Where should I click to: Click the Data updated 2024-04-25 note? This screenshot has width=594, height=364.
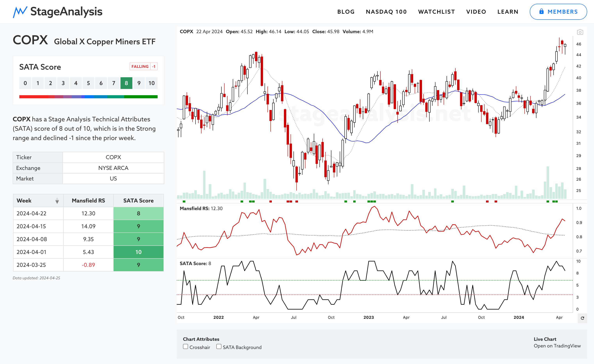click(x=36, y=278)
